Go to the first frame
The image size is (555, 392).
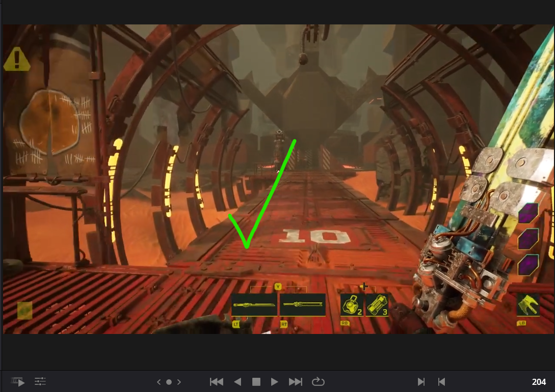[216, 382]
